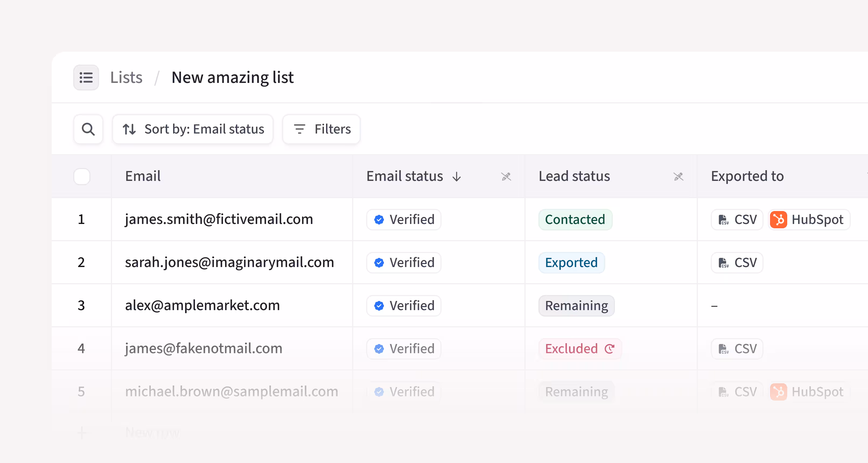Screen dimensions: 868x463
Task: Click the Lead status column header
Action: click(574, 176)
